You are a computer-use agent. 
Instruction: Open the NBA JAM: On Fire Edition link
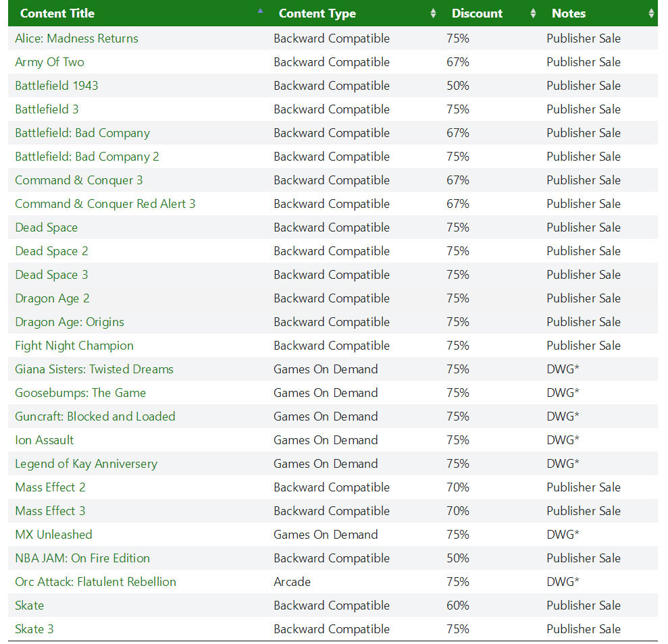tap(82, 558)
